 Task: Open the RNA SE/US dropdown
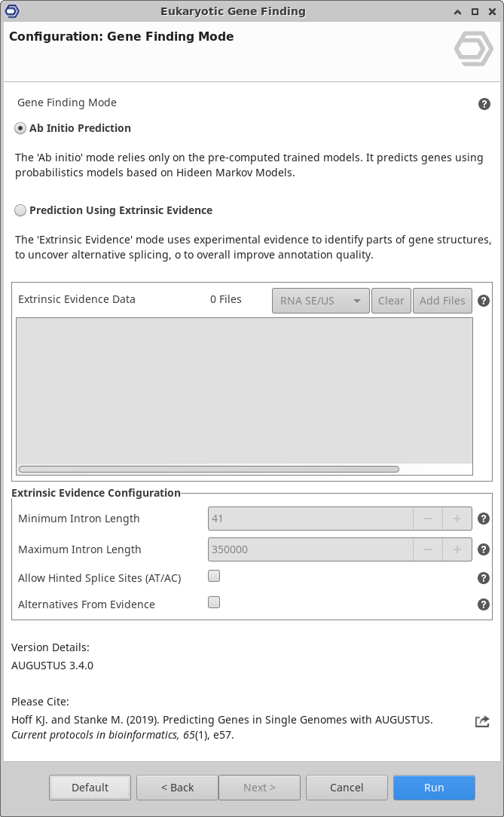tap(320, 301)
